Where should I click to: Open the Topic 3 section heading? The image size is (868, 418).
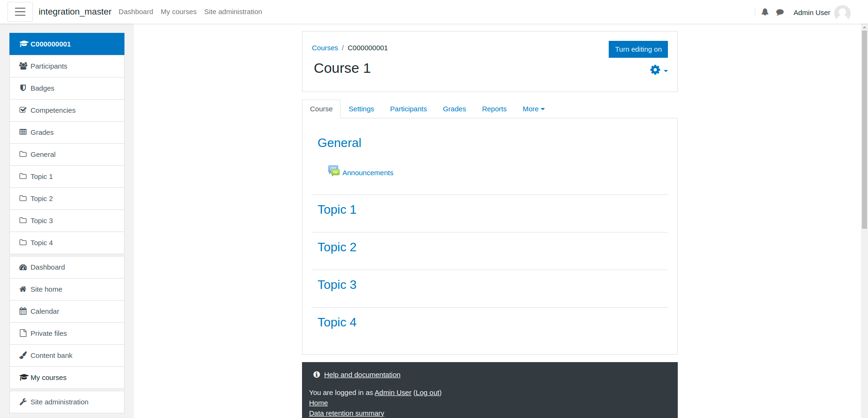[x=337, y=285]
